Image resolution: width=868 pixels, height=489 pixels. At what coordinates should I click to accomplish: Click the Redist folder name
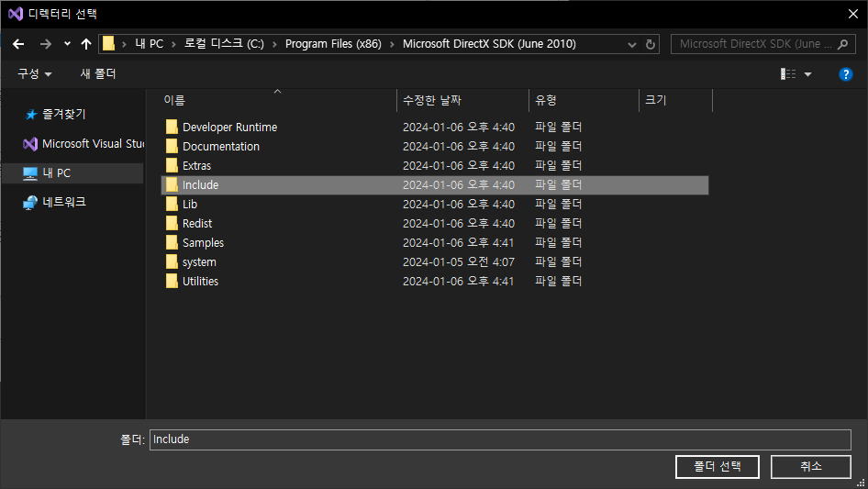pyautogui.click(x=197, y=224)
